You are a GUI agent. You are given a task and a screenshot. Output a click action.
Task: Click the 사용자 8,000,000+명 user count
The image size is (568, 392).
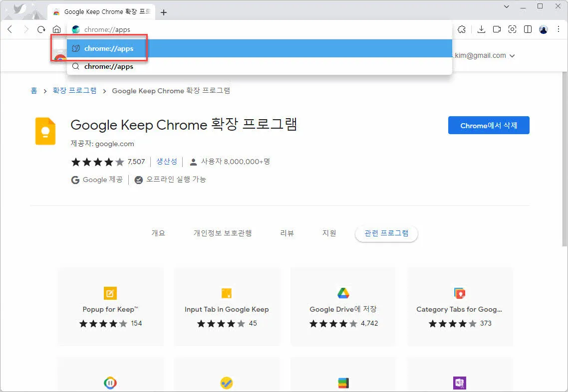tap(230, 162)
